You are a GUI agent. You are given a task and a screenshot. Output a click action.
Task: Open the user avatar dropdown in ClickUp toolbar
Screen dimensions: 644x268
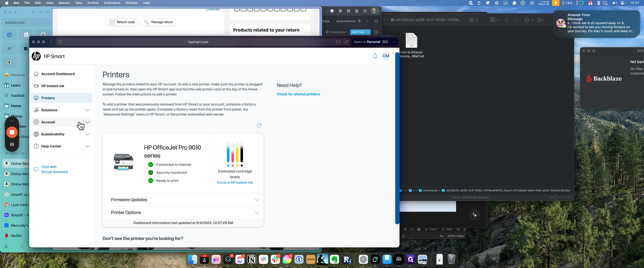[375, 11]
